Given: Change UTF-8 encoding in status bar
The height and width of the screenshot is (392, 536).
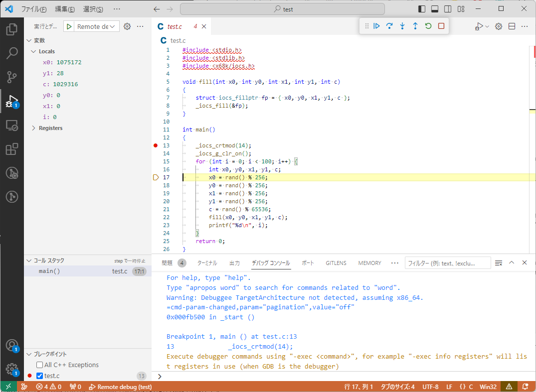Looking at the screenshot, I should click(x=430, y=387).
